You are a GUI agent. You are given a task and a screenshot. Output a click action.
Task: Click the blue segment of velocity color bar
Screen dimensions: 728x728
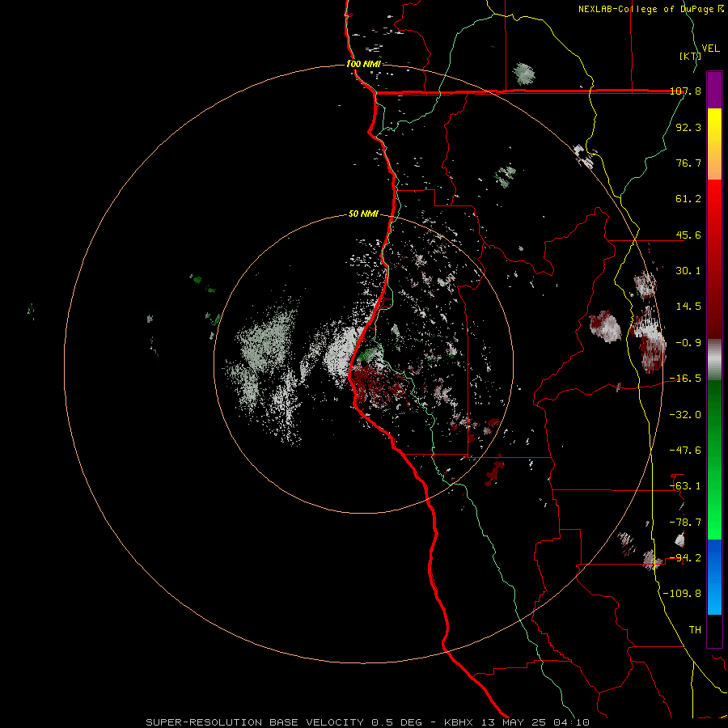point(714,577)
